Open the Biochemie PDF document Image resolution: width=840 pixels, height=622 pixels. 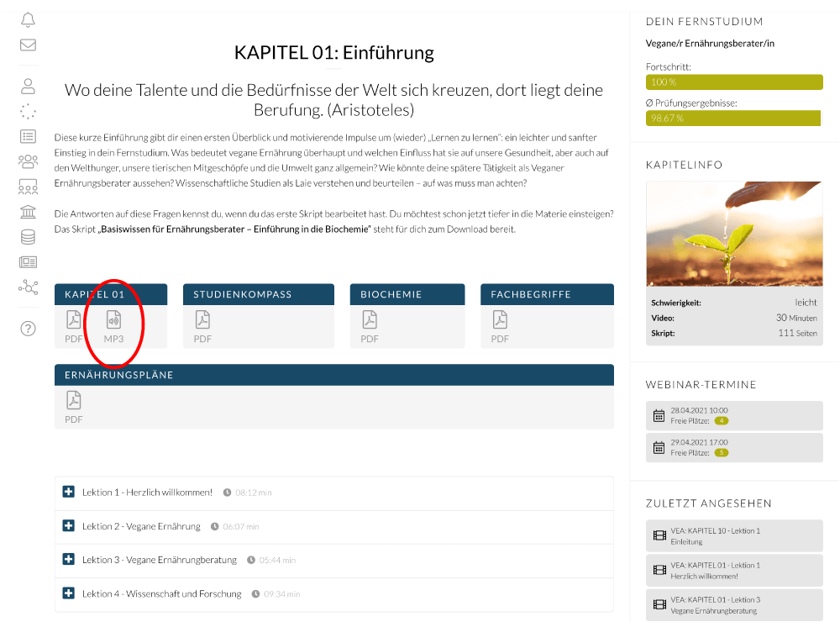click(x=370, y=326)
